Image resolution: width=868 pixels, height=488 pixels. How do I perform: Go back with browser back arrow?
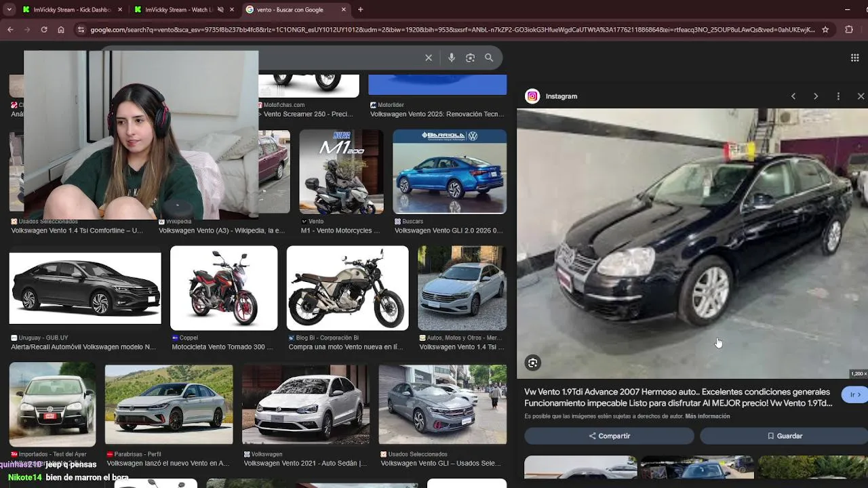click(x=10, y=30)
